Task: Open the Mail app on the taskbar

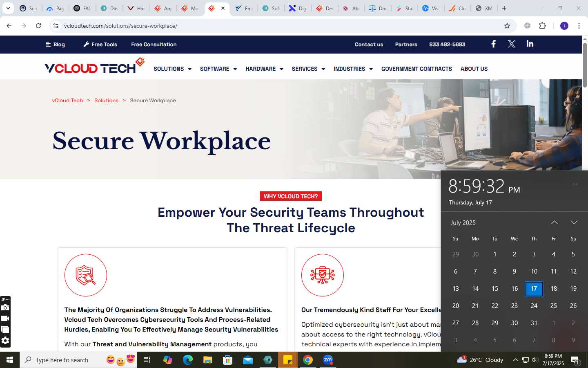Action: [247, 360]
